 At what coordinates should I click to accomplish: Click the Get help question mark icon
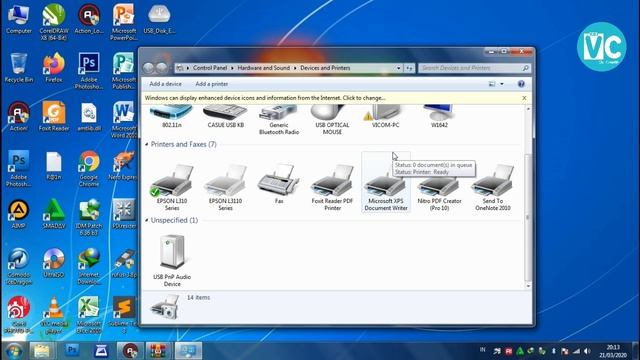point(521,84)
